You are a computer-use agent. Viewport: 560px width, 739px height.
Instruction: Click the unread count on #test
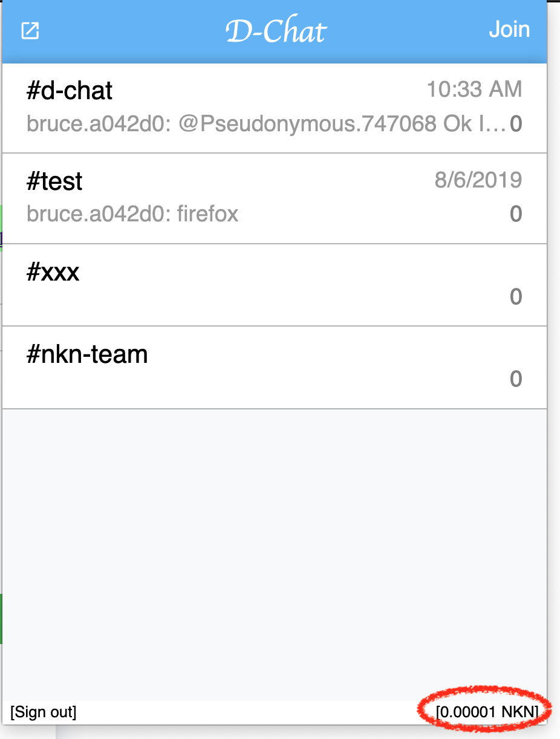(x=515, y=213)
